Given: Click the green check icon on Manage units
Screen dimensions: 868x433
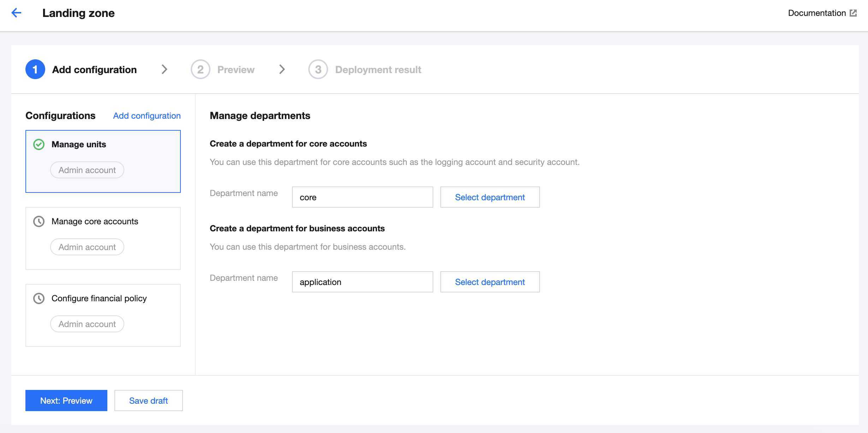Looking at the screenshot, I should pyautogui.click(x=39, y=144).
